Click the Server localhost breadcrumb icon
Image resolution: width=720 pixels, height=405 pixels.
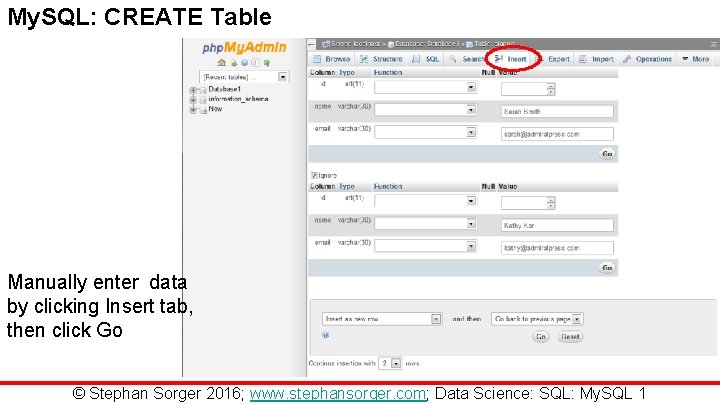pyautogui.click(x=326, y=44)
